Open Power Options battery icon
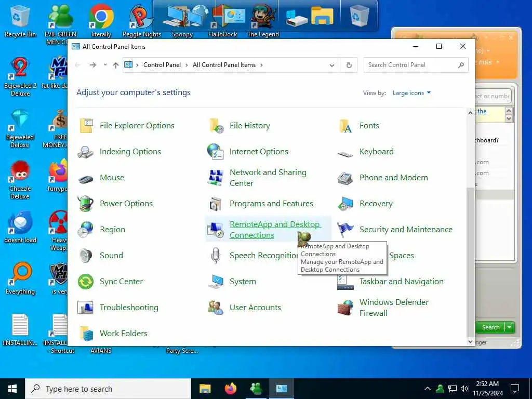532x399 pixels. tap(86, 204)
